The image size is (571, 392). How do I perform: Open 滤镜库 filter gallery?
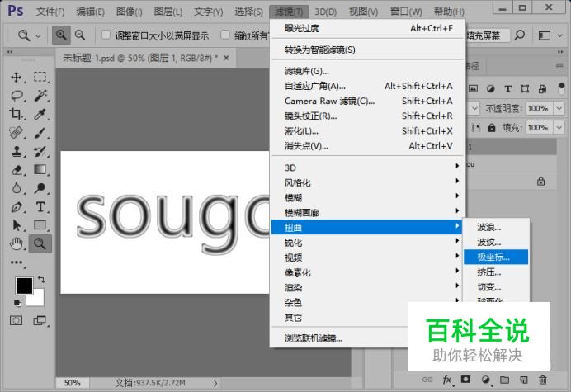point(367,71)
